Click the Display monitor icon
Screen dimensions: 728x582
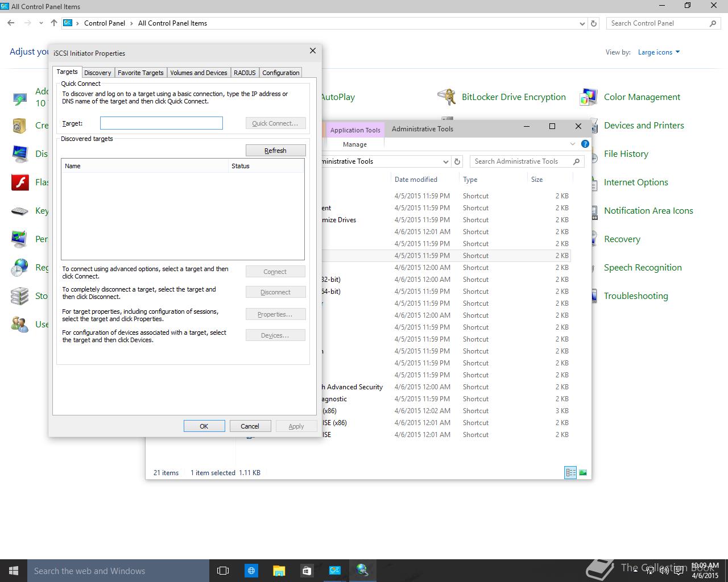pyautogui.click(x=20, y=154)
